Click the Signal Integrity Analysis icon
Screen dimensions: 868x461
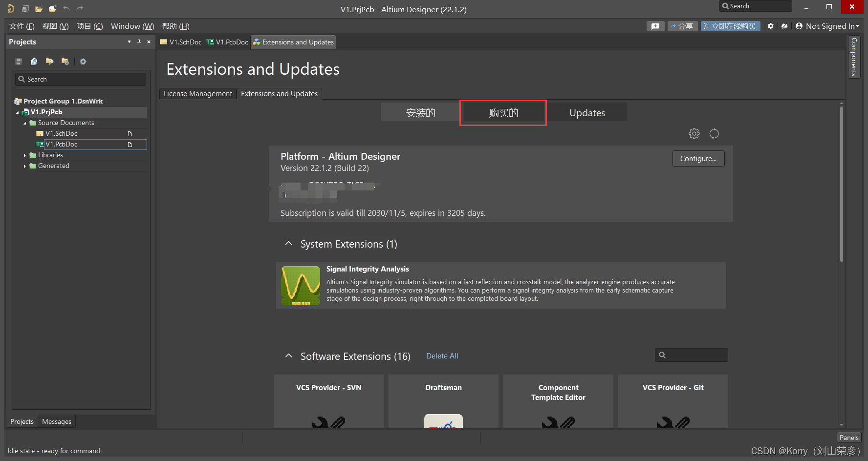(x=301, y=286)
